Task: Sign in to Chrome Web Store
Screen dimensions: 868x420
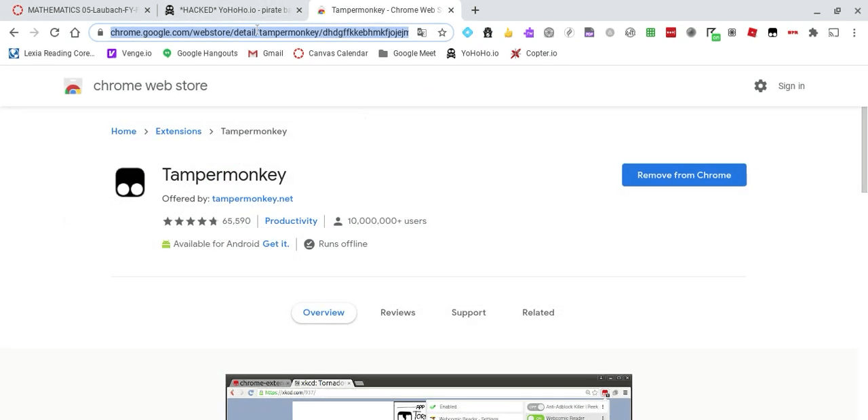Action: [x=791, y=86]
